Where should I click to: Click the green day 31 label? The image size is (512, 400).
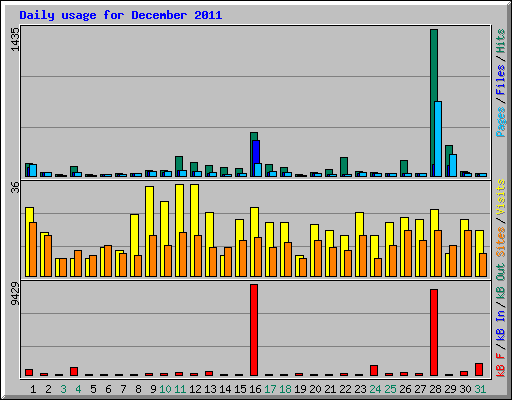pyautogui.click(x=480, y=389)
